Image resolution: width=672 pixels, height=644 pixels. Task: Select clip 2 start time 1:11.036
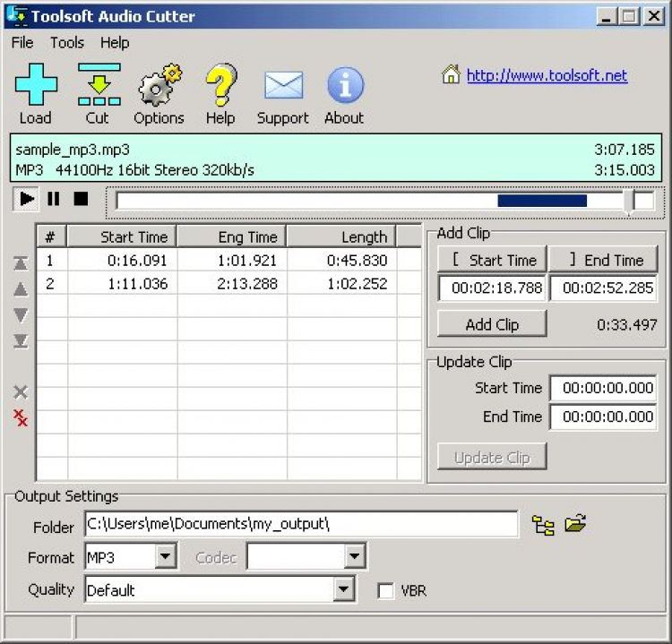coord(137,284)
